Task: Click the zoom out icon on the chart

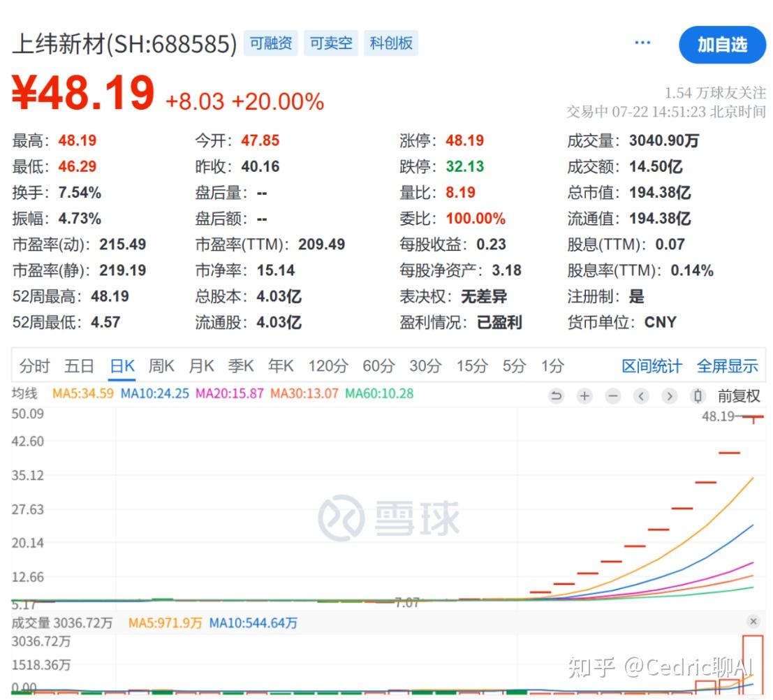Action: coord(612,395)
